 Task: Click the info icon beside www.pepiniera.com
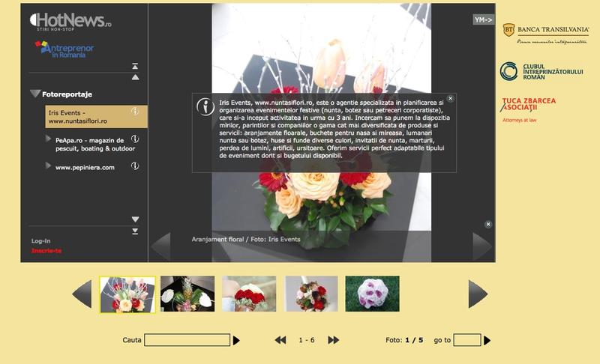136,166
